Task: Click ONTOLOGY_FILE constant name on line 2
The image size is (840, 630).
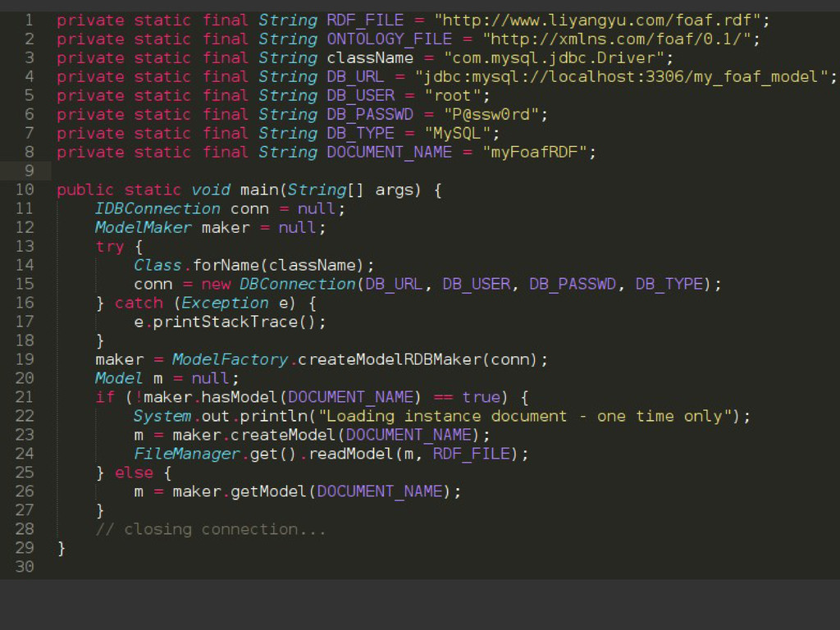Action: pyautogui.click(x=390, y=39)
